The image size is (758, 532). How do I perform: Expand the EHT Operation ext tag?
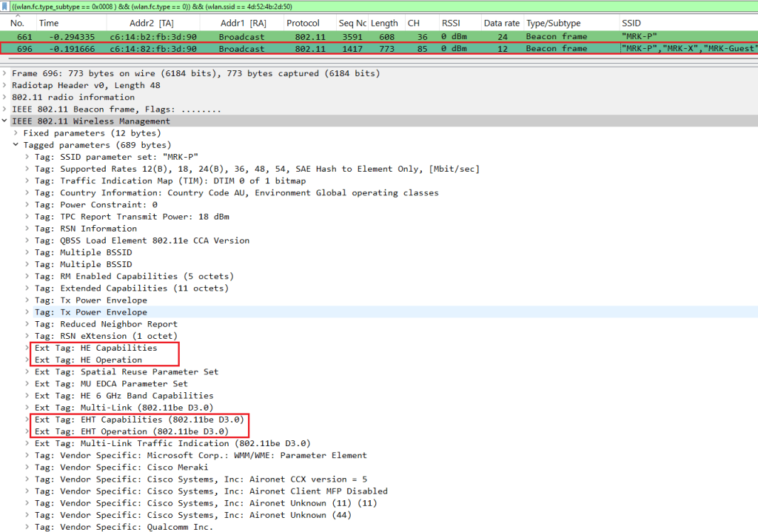click(x=27, y=431)
